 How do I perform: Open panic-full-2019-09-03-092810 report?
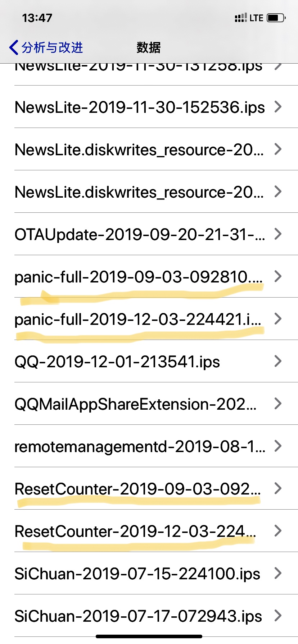[139, 277]
